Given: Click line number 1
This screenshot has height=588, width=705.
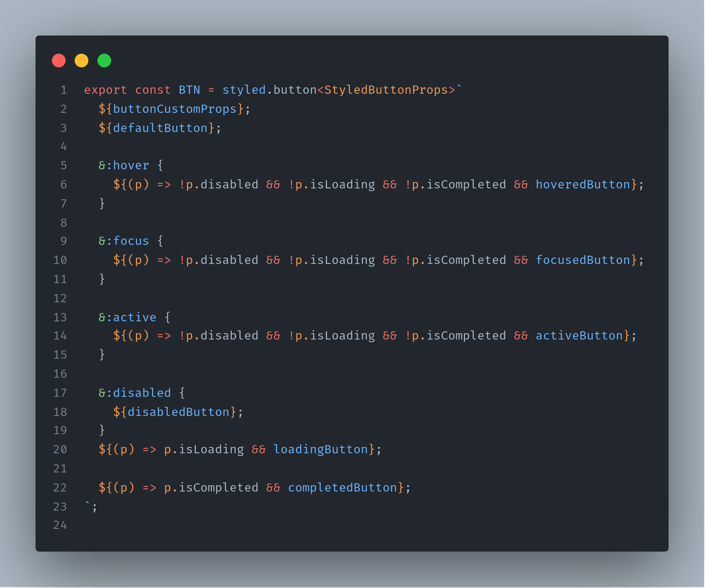Looking at the screenshot, I should (64, 90).
